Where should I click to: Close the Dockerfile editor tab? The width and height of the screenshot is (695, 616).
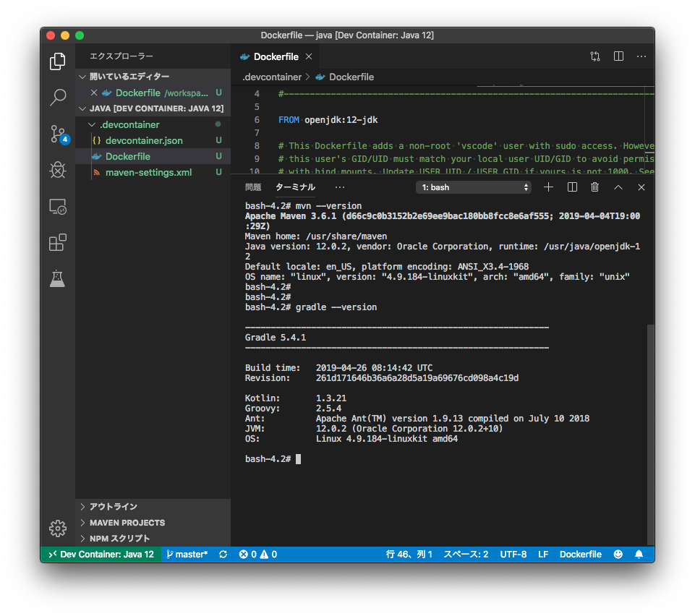pyautogui.click(x=309, y=56)
